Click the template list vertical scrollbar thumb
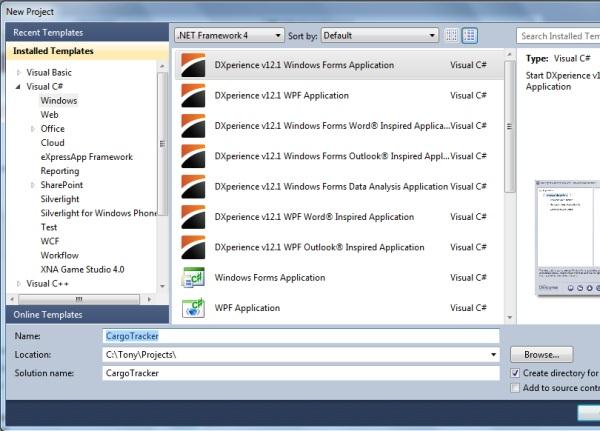Image resolution: width=600 pixels, height=431 pixels. pyautogui.click(x=509, y=127)
